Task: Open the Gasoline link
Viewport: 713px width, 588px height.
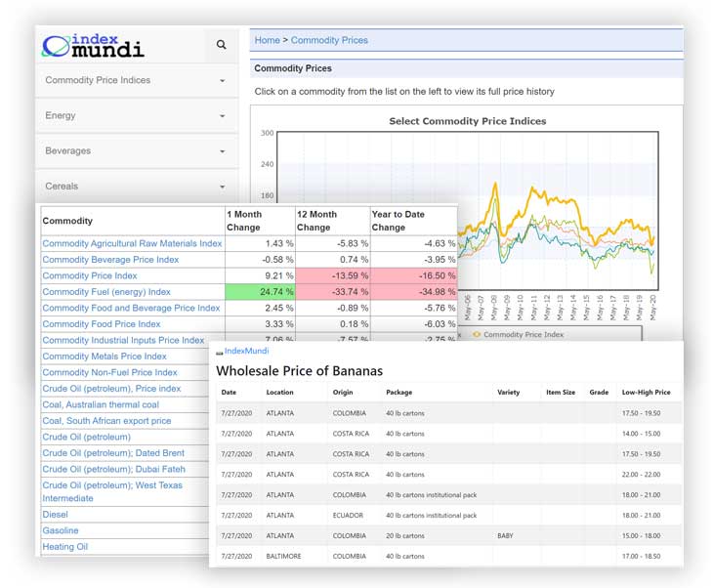Action: pyautogui.click(x=61, y=530)
